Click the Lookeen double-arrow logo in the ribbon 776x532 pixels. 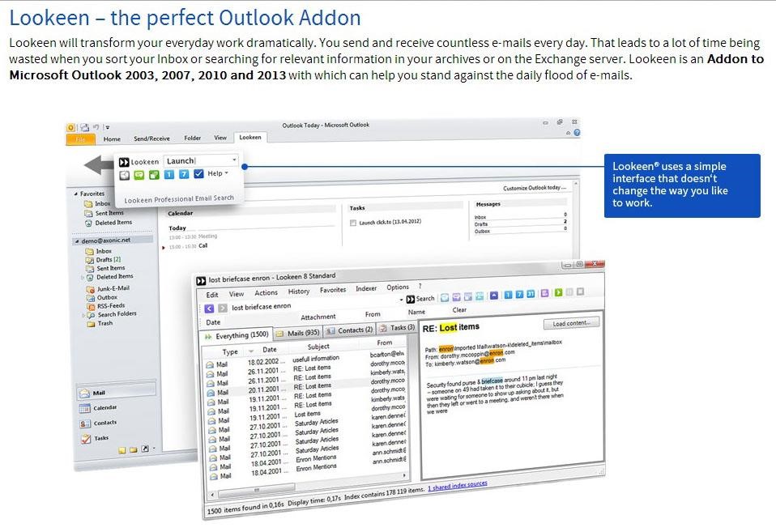[124, 162]
